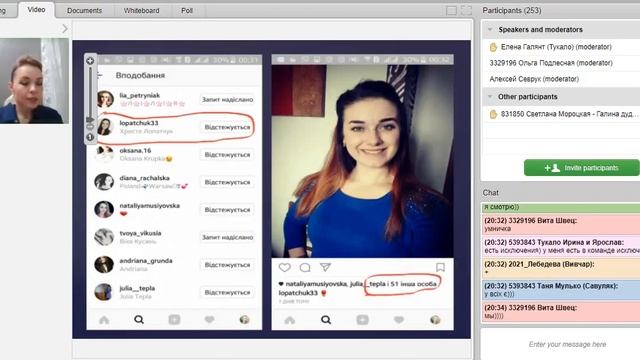Click home icon in right phone navbar
The image size is (640, 360).
point(289,320)
